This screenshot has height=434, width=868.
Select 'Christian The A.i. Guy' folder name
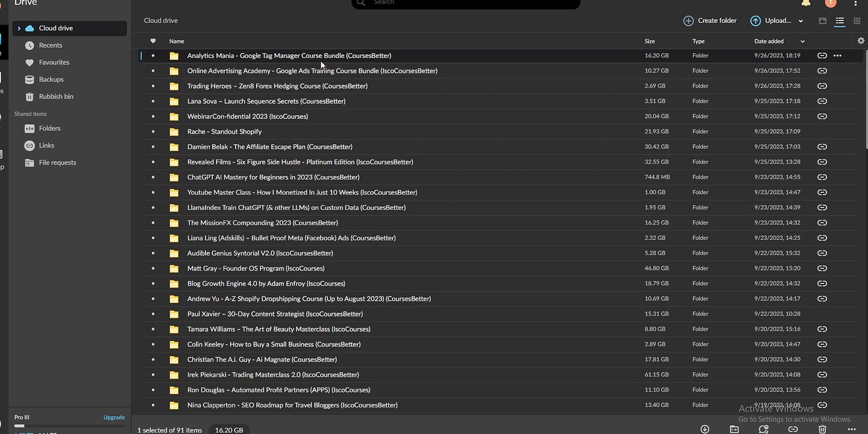(262, 359)
